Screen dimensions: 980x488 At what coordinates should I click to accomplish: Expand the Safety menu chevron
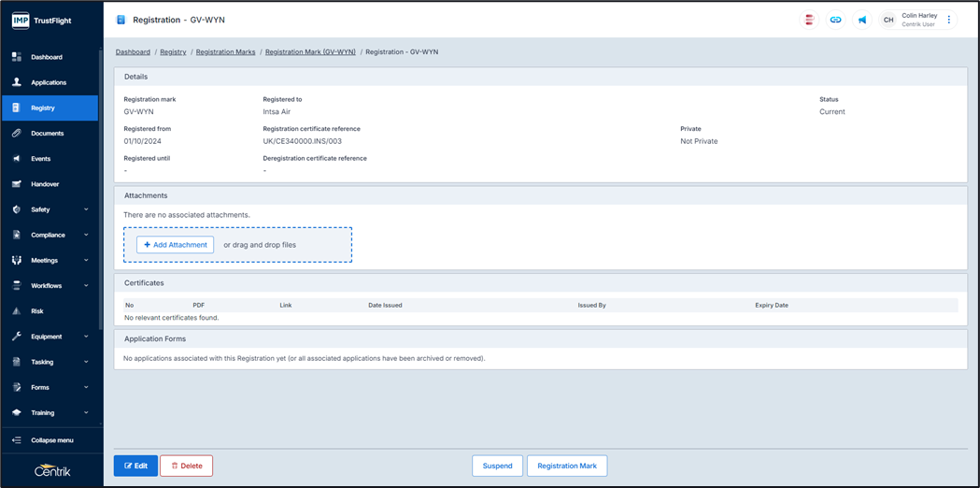(86, 209)
